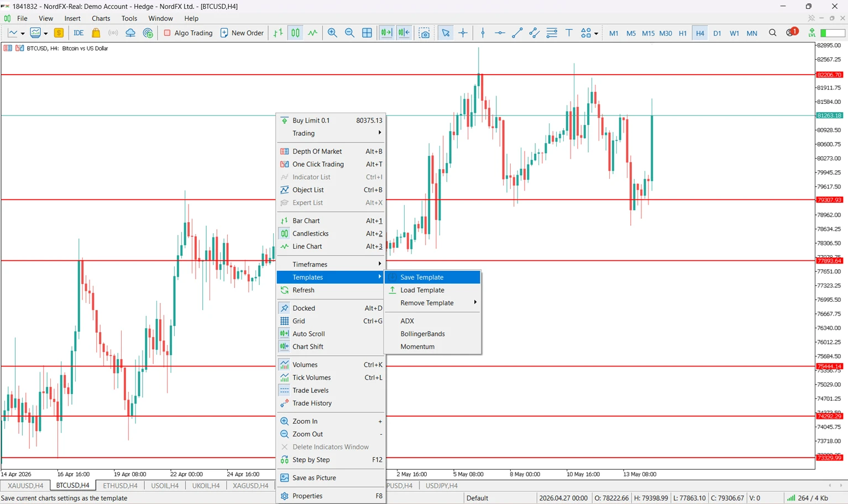
Task: Choose Save Template from submenu
Action: point(433,277)
